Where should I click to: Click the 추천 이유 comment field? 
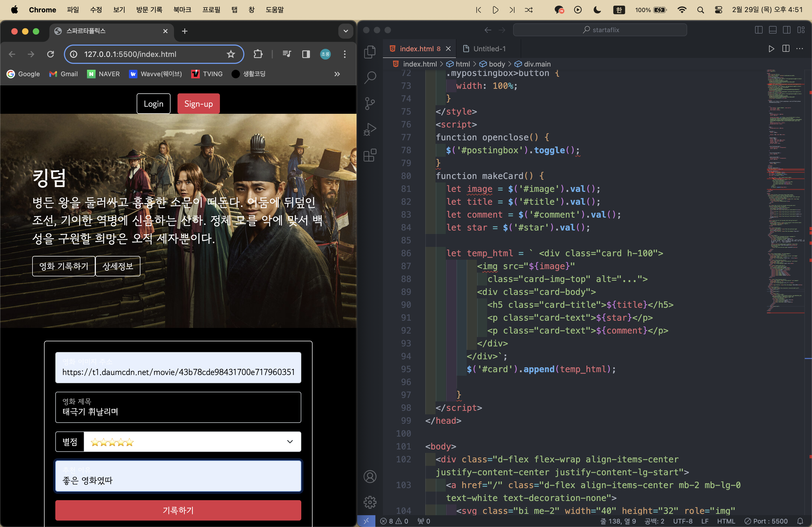pos(178,476)
